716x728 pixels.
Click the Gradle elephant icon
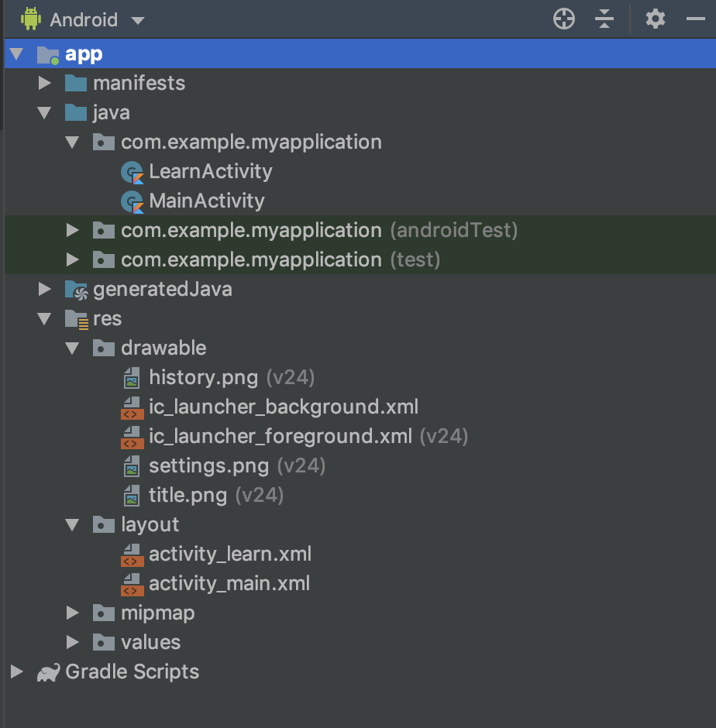coord(48,672)
